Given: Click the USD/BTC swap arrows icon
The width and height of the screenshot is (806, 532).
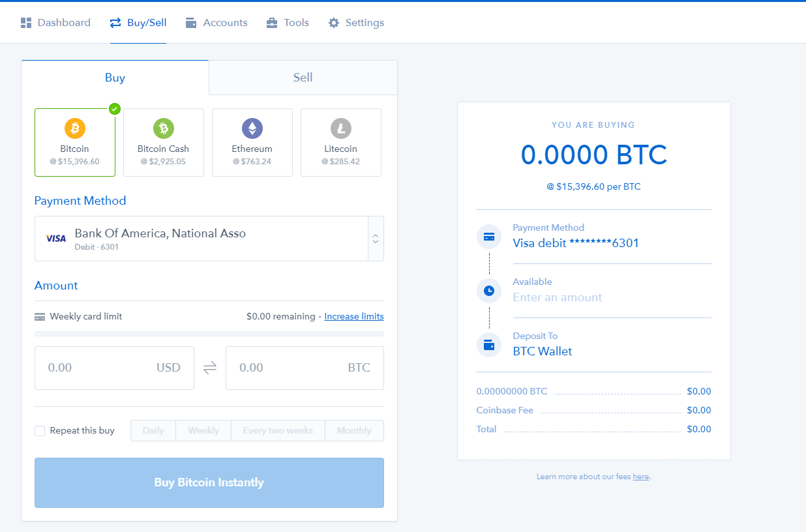Looking at the screenshot, I should 210,368.
